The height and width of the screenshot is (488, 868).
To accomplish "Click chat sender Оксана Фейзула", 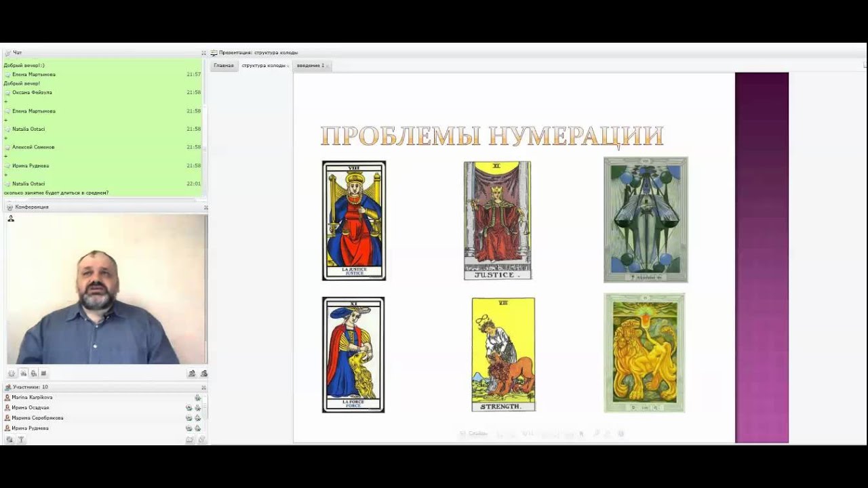I will 32,92.
